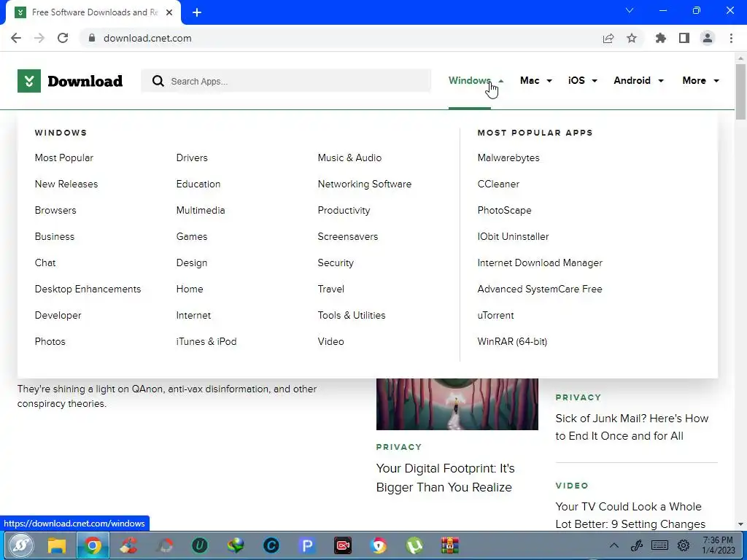
Task: Bookmark this page with the star icon
Action: tap(632, 38)
